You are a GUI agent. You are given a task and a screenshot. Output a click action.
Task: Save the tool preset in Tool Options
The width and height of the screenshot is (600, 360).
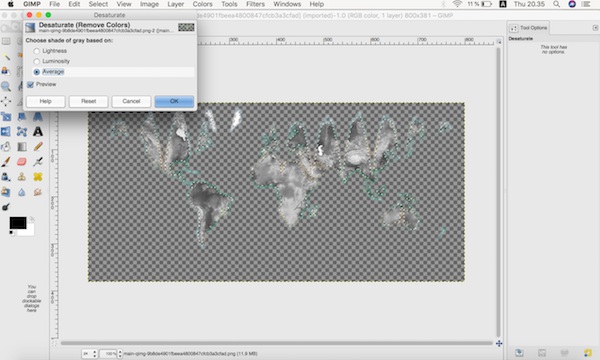pos(519,352)
